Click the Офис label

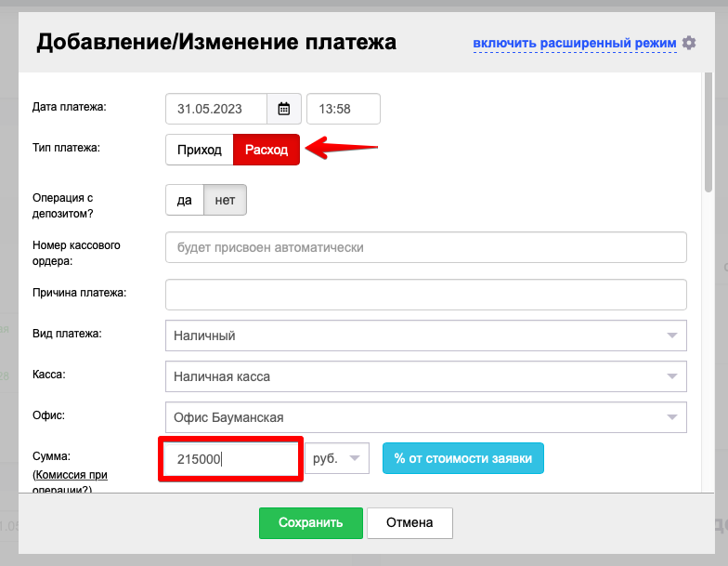pyautogui.click(x=48, y=415)
